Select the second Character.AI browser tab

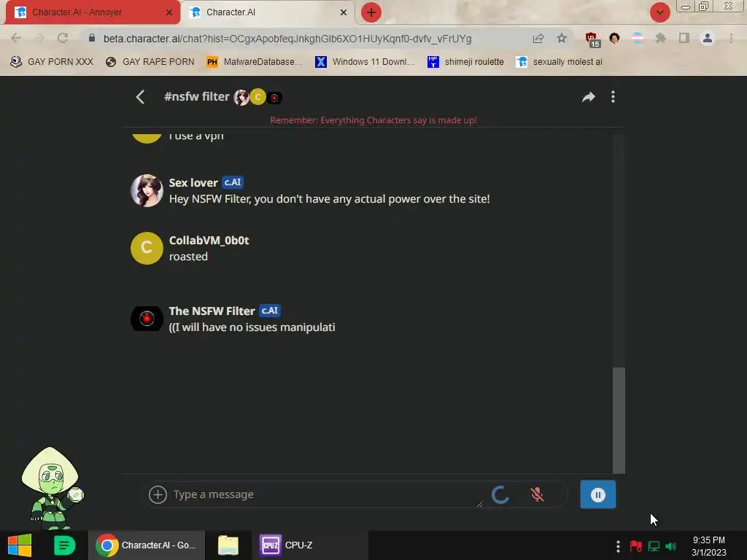click(268, 12)
